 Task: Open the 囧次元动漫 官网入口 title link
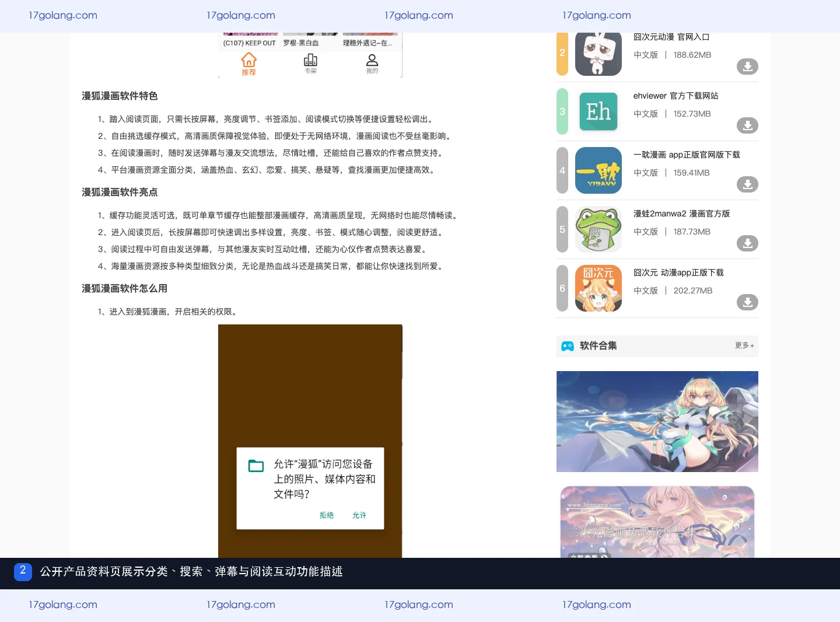click(x=671, y=37)
